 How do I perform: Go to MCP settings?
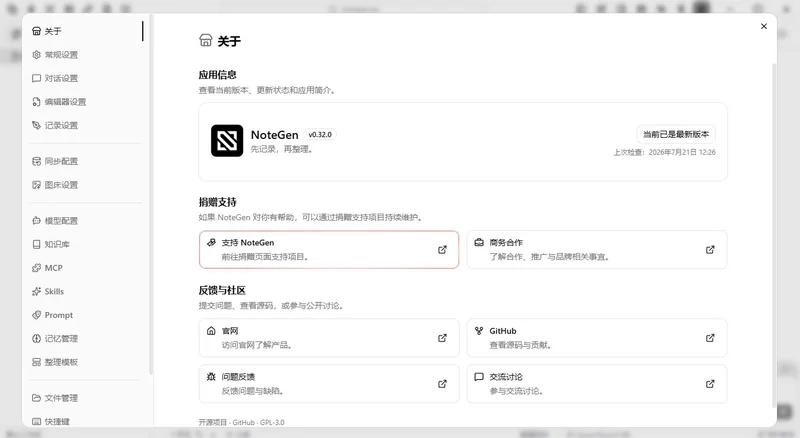(x=85, y=267)
